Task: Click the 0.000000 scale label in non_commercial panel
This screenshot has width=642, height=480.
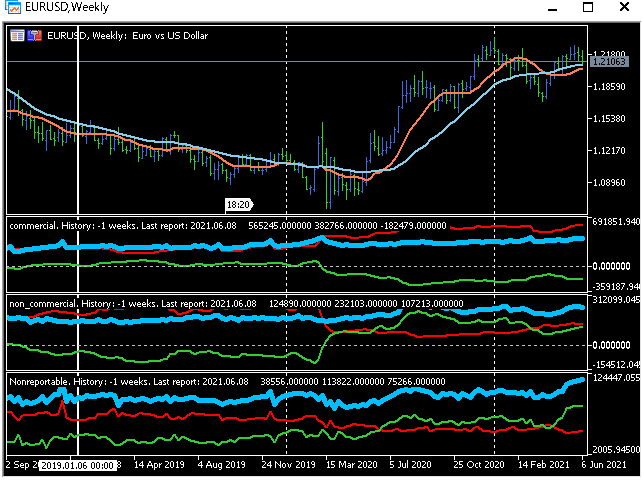Action: point(611,346)
